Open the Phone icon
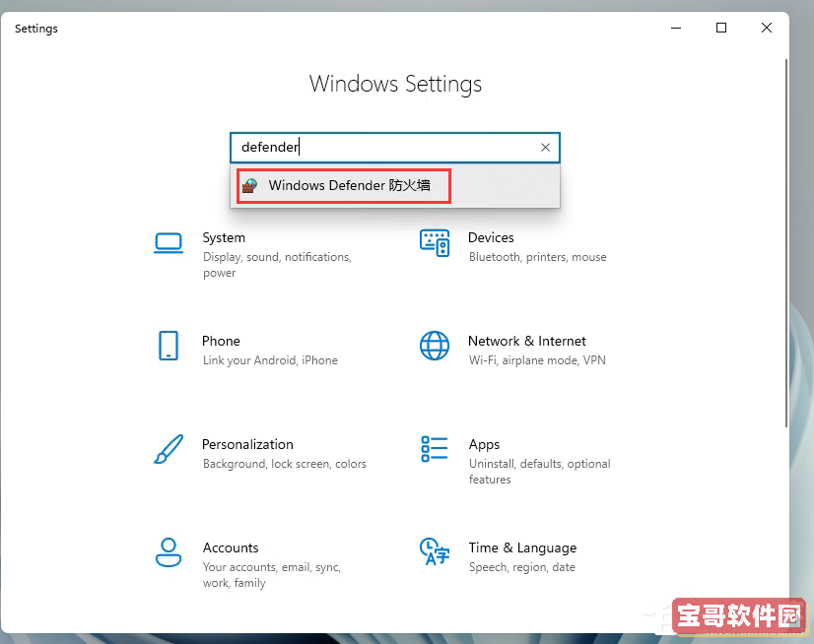 point(169,346)
